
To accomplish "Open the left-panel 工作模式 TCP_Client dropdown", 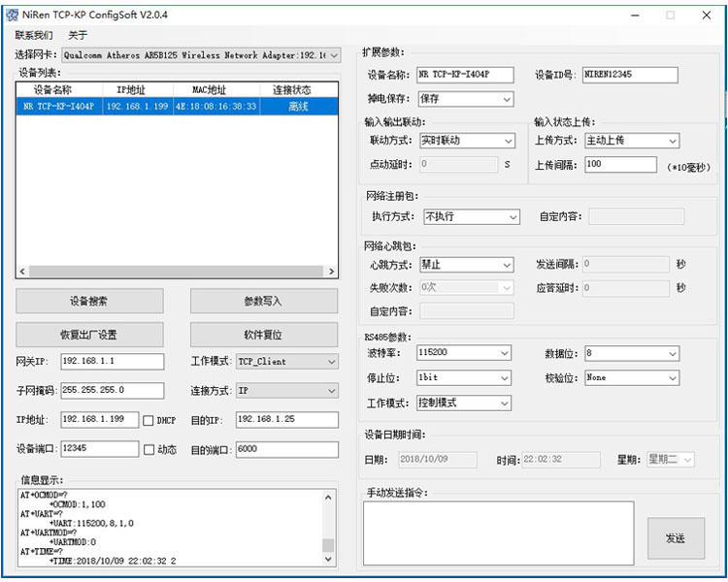I will [287, 362].
